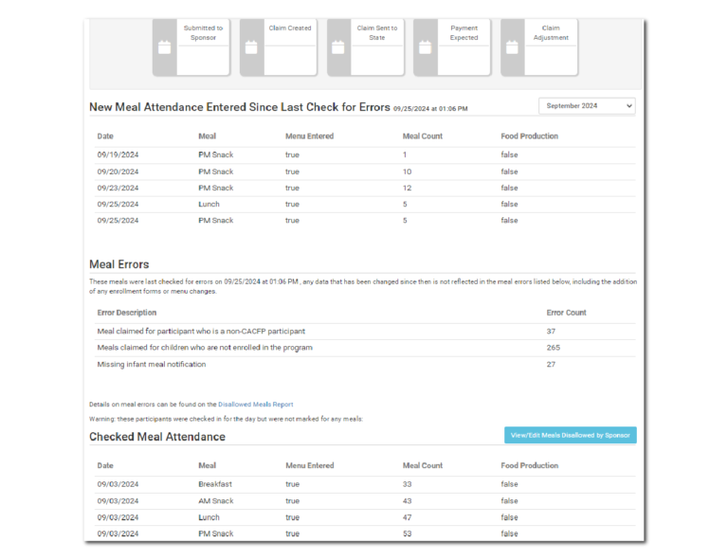Click the Claim Created calendar icon
Screen dimensions: 728x560
251,47
